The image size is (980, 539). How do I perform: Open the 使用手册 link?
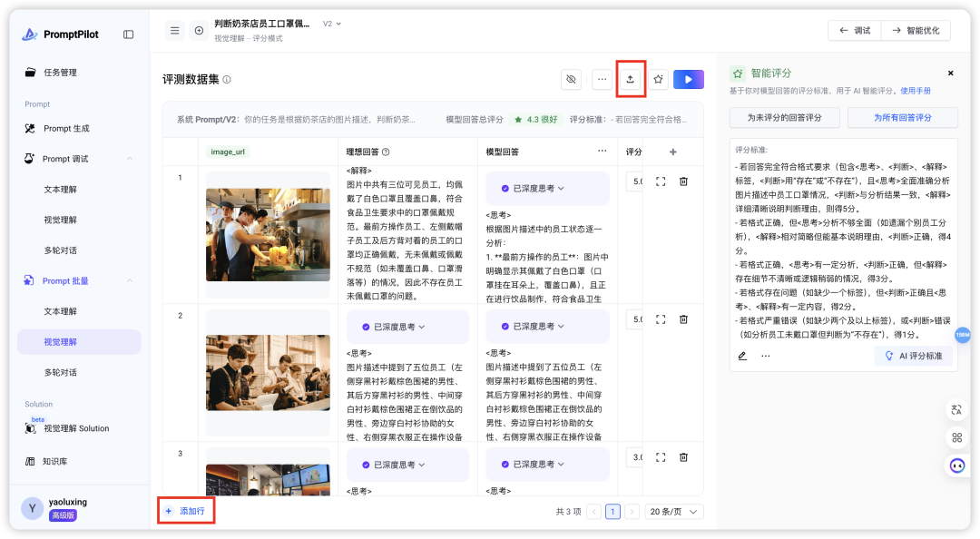click(x=915, y=91)
